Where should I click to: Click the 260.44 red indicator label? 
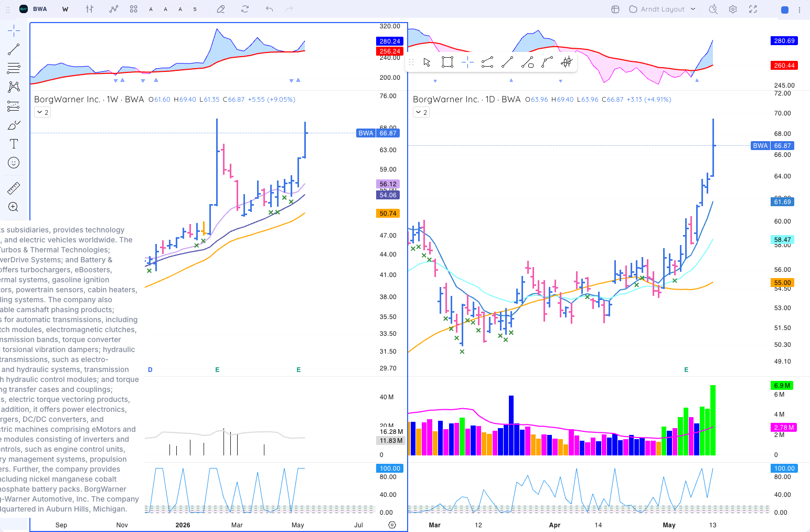[784, 66]
